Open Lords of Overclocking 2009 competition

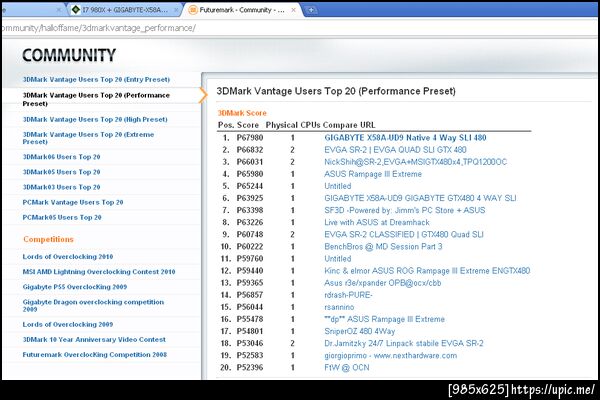tap(68, 324)
